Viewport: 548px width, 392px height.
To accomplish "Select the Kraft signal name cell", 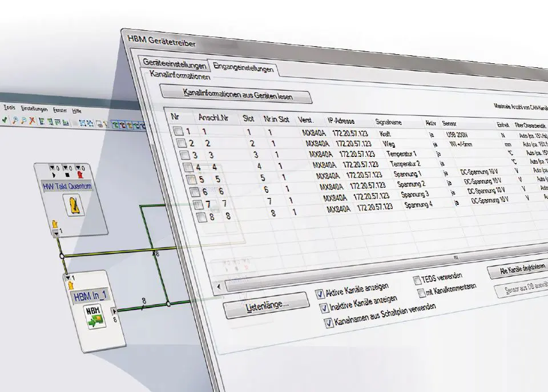I will point(385,134).
